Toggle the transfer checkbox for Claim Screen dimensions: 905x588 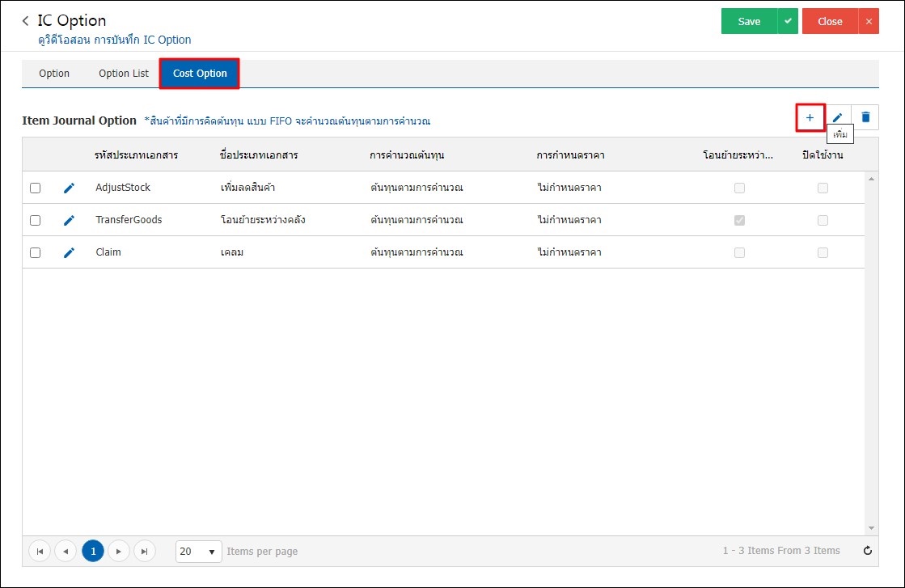point(739,252)
